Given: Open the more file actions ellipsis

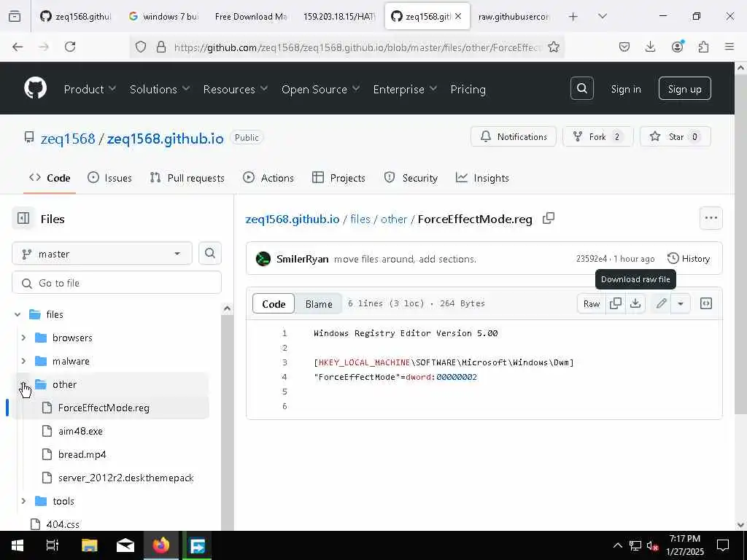Looking at the screenshot, I should coord(711,218).
